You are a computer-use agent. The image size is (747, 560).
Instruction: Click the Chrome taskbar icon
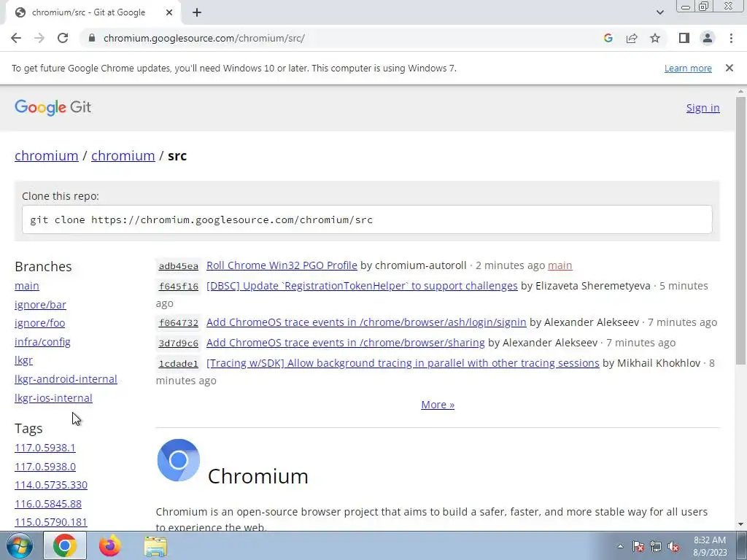point(65,545)
